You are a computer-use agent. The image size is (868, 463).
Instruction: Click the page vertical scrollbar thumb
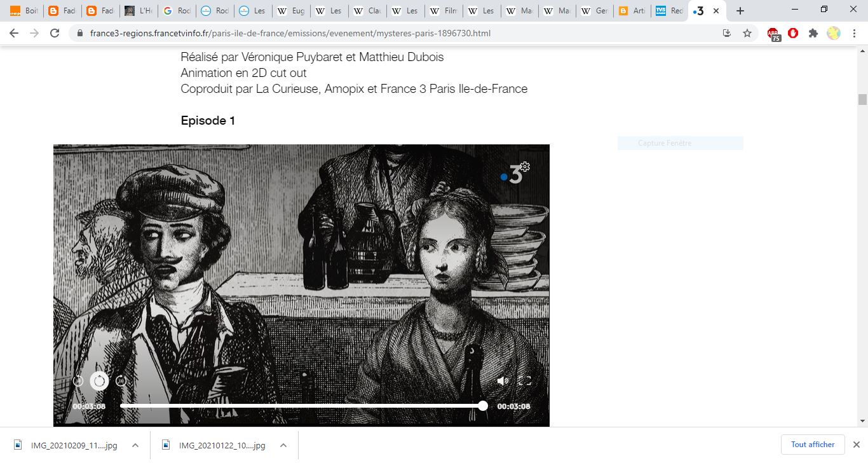pos(862,99)
